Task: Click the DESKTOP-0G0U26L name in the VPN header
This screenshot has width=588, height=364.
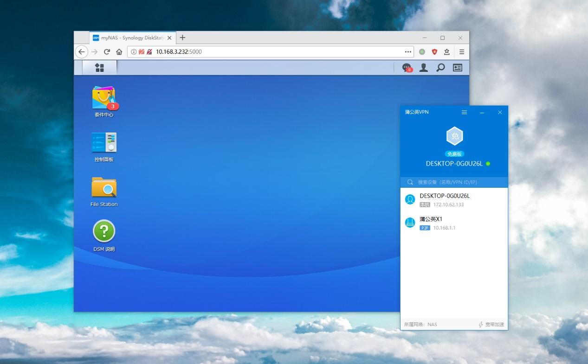Action: pos(454,164)
